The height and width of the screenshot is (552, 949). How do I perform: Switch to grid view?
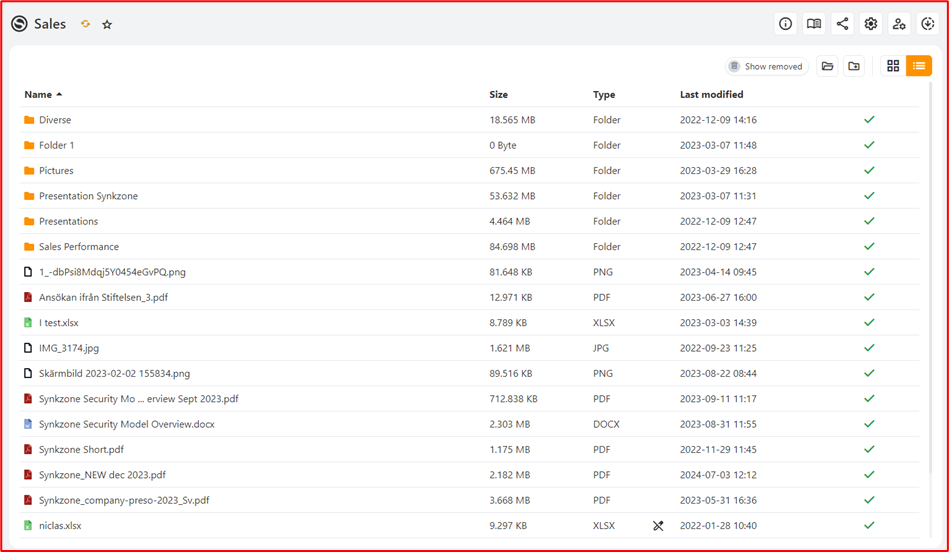click(893, 66)
